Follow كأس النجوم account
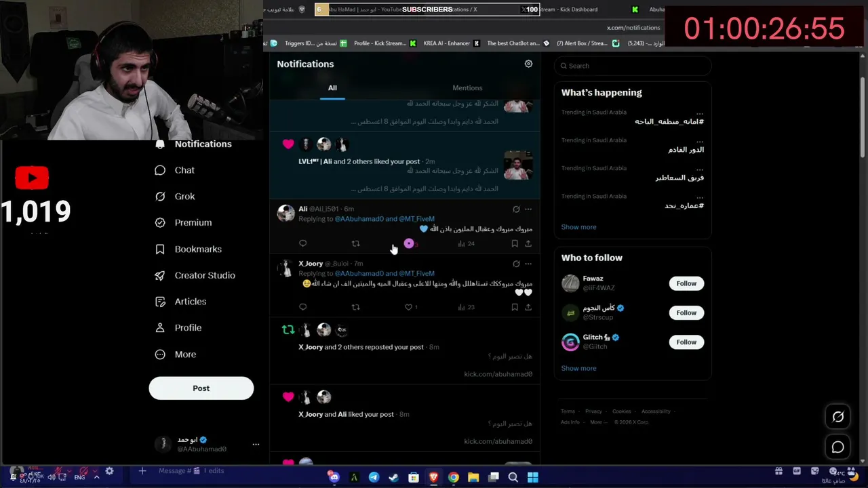 pyautogui.click(x=686, y=312)
